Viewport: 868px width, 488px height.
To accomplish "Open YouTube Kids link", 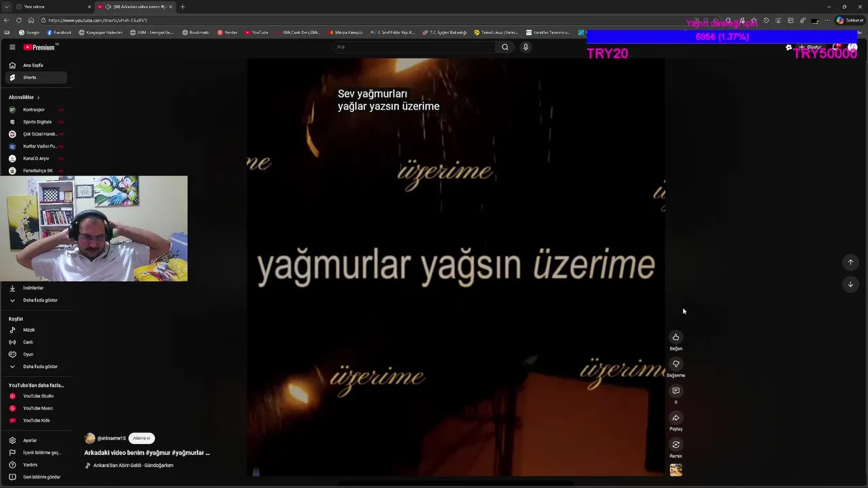I will tap(35, 421).
